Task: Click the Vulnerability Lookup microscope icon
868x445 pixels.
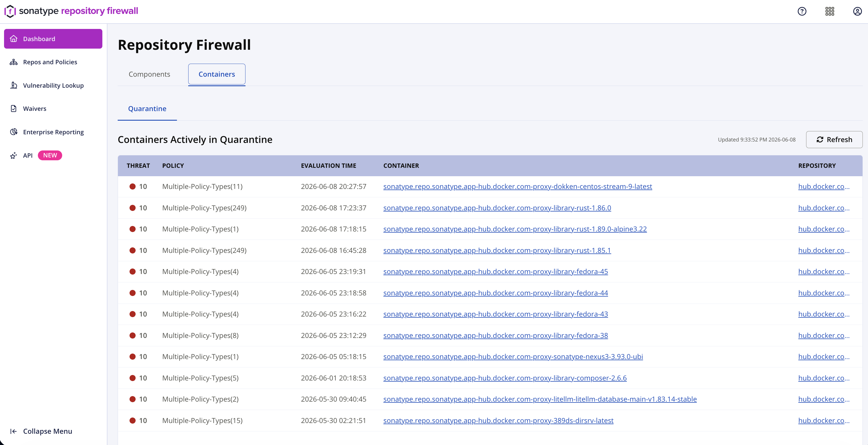Action: 14,85
